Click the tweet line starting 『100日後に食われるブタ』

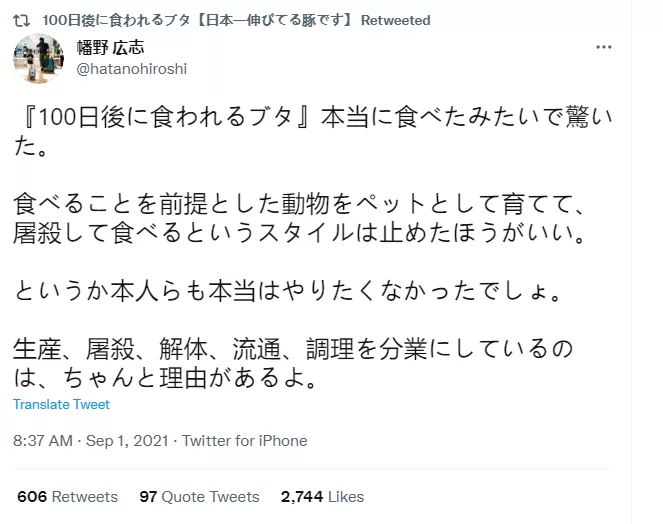(290, 117)
